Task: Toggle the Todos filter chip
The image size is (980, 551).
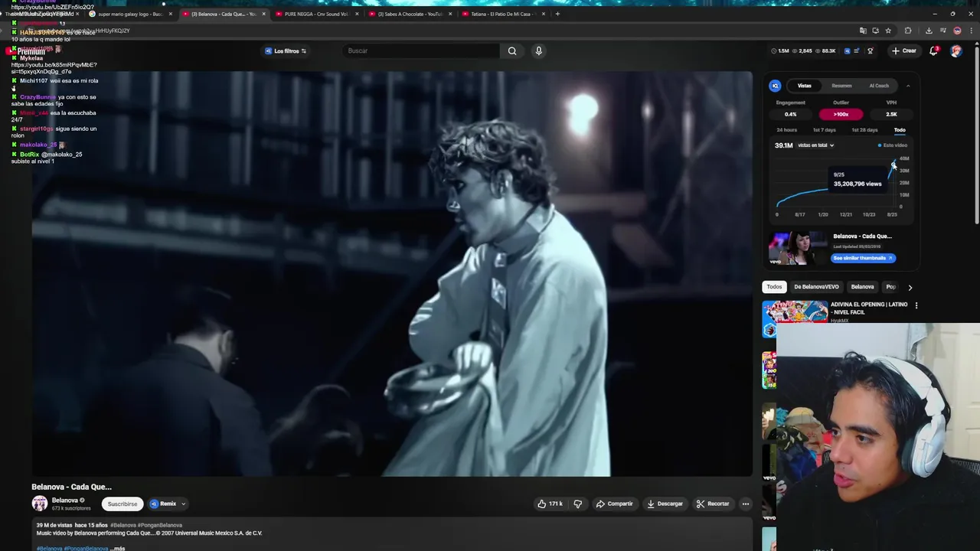Action: (775, 287)
